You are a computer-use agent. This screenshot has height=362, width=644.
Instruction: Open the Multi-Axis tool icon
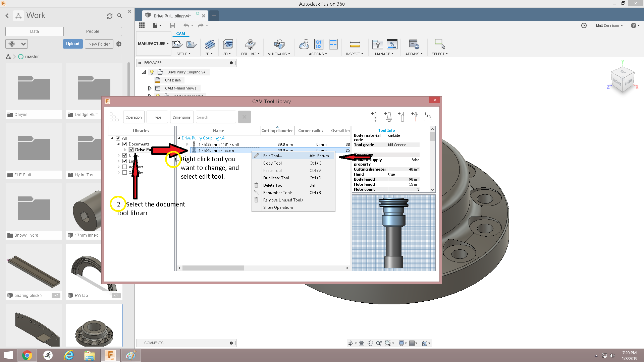279,44
